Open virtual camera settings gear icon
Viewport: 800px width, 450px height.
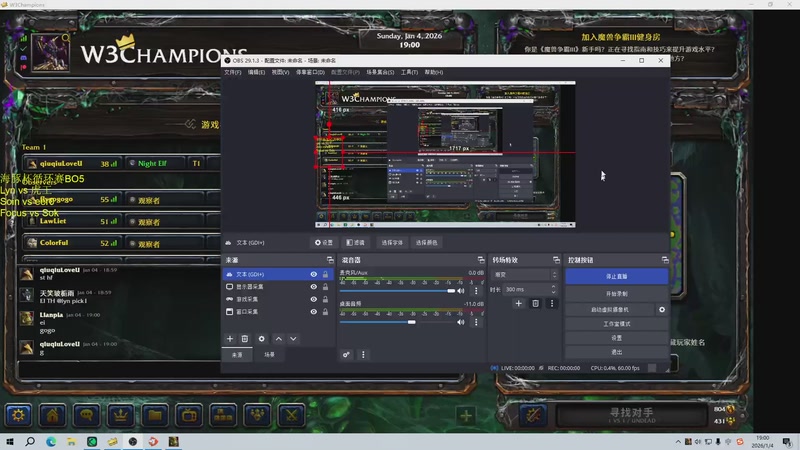click(662, 310)
